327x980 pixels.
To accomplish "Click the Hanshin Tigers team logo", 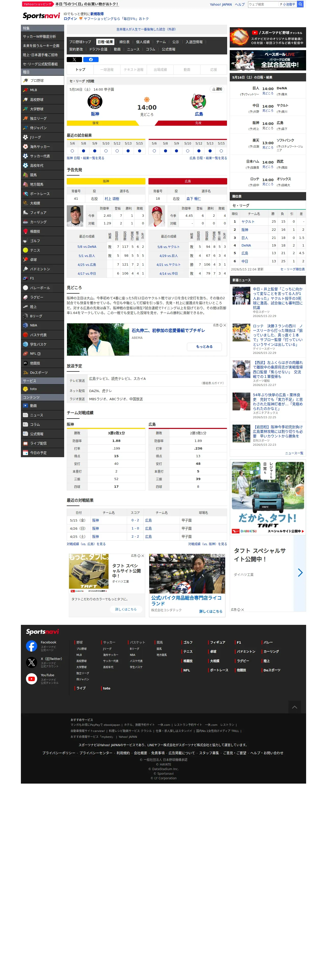I will (x=95, y=102).
